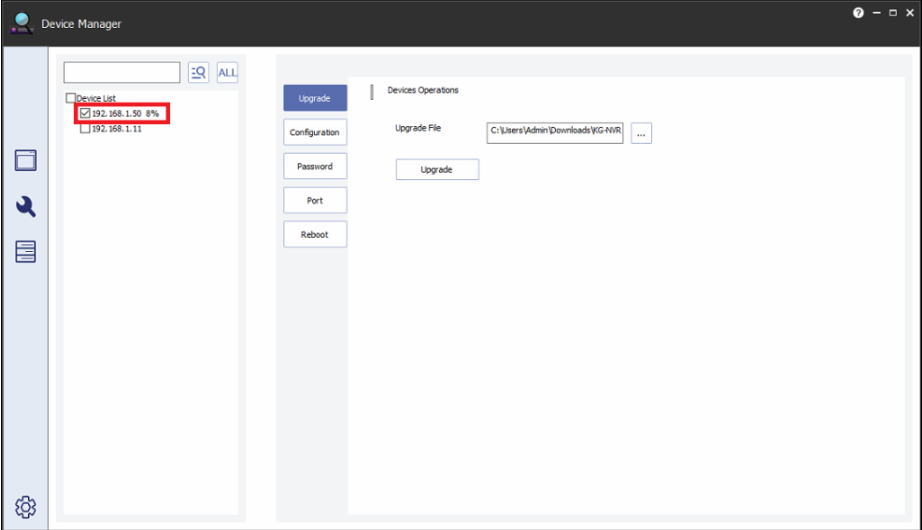Image resolution: width=922 pixels, height=530 pixels.
Task: Focus the device search text box
Action: tap(122, 72)
